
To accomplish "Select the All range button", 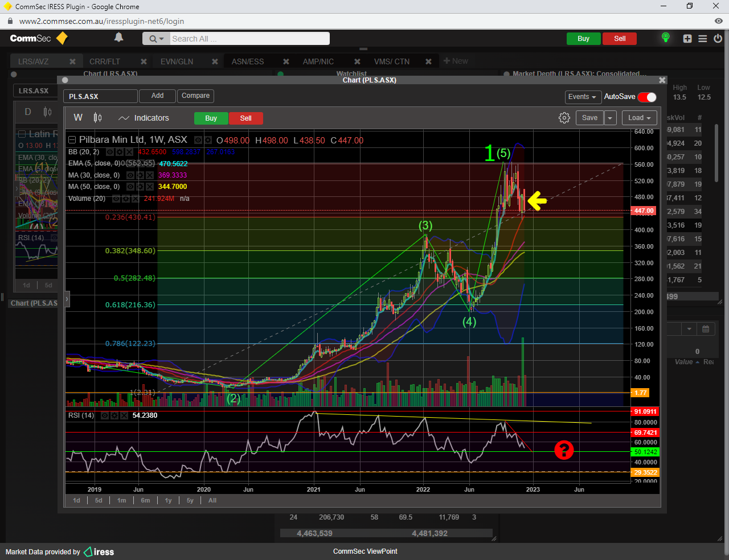I will point(212,500).
